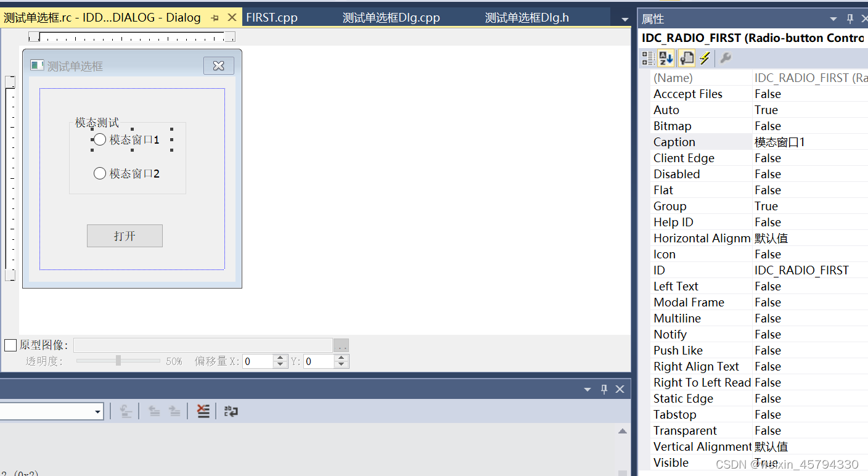This screenshot has height=476, width=868.
Task: Open document tab overflow dropdown
Action: click(x=624, y=19)
